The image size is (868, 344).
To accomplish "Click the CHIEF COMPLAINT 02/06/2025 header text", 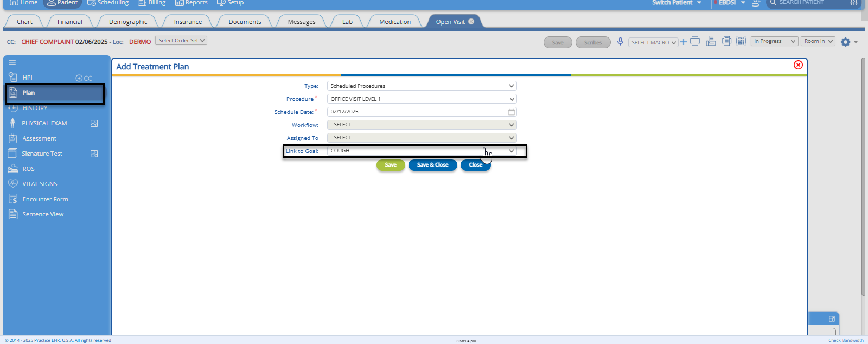I will (65, 42).
